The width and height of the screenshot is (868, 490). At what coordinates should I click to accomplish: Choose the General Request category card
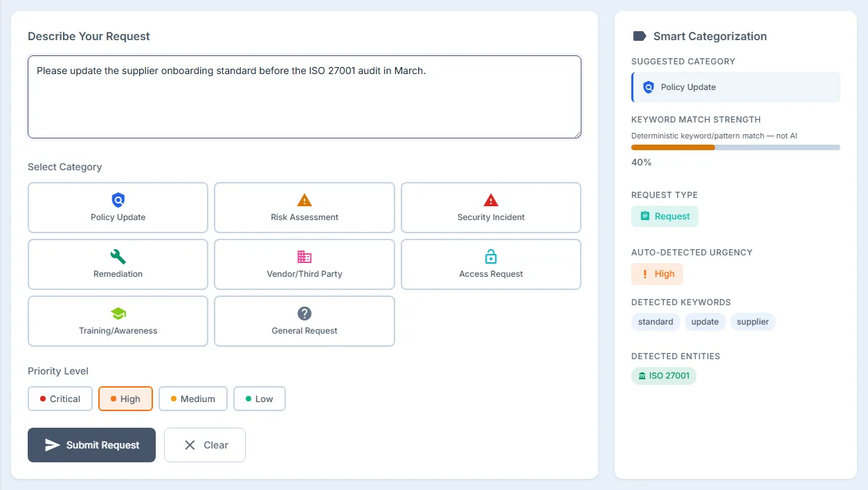(x=305, y=321)
